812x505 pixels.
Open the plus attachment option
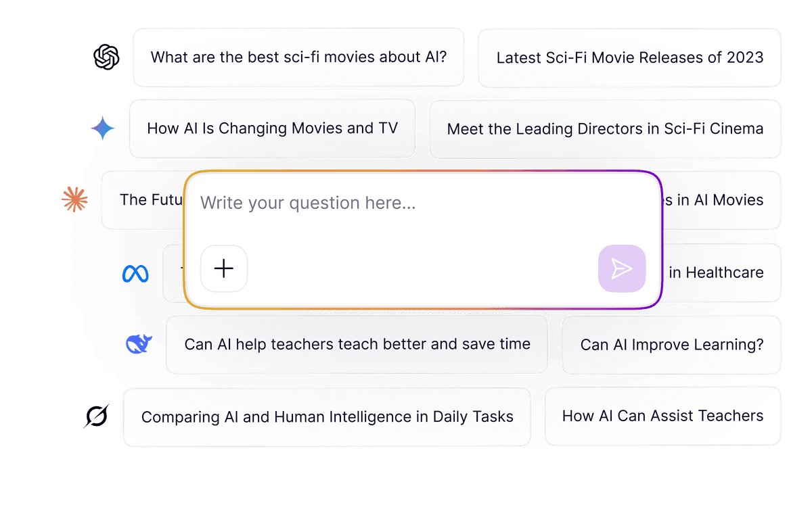point(224,268)
